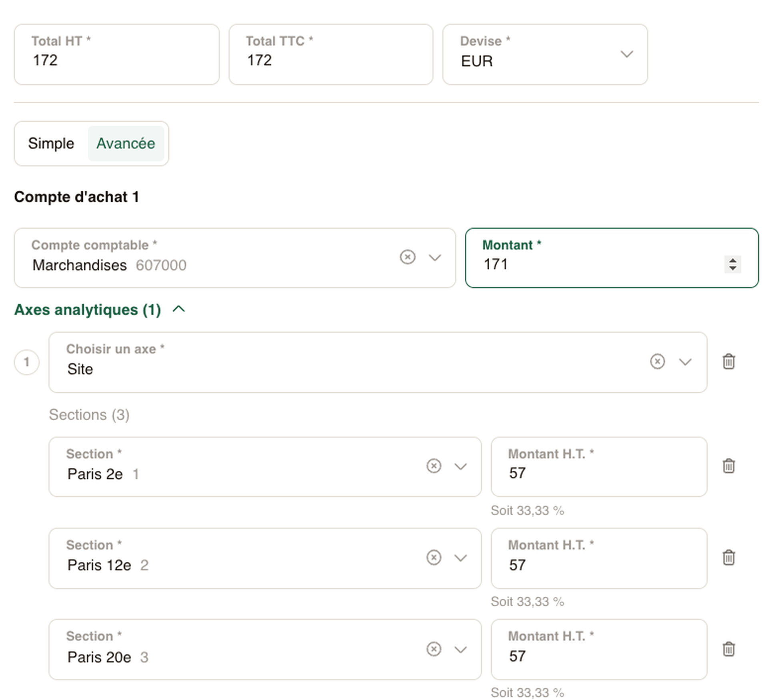Screen dimensions: 768x700
Task: Clear the Paris 12e section value
Action: click(434, 557)
